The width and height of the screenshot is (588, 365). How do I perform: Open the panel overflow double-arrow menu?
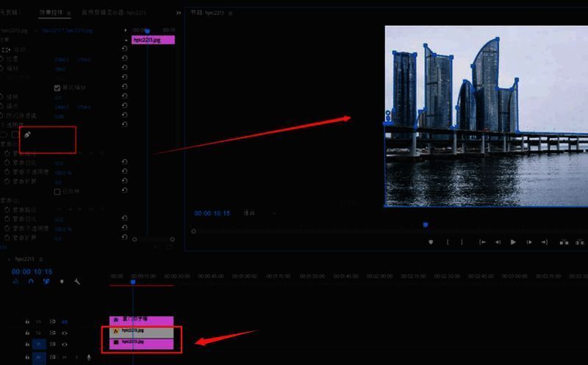[x=179, y=13]
